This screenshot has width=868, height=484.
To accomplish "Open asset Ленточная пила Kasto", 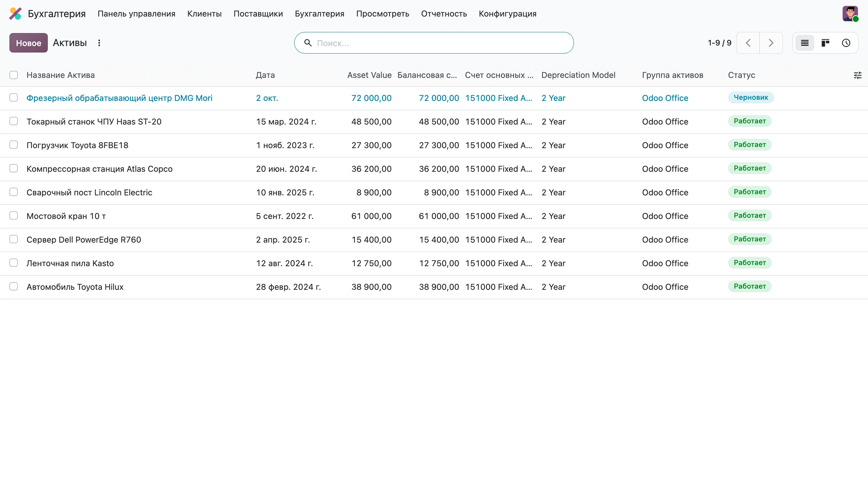I will tap(70, 263).
